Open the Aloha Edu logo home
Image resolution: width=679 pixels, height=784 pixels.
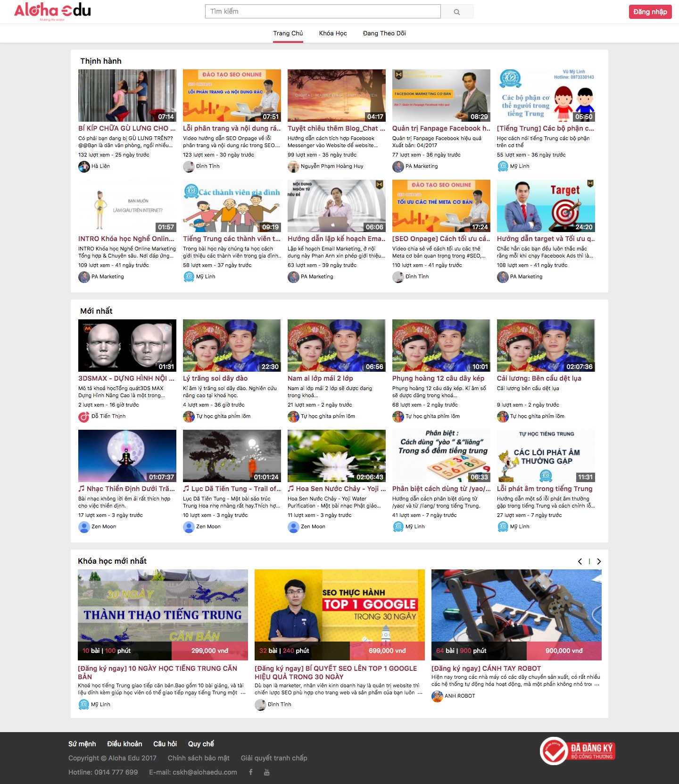[52, 11]
